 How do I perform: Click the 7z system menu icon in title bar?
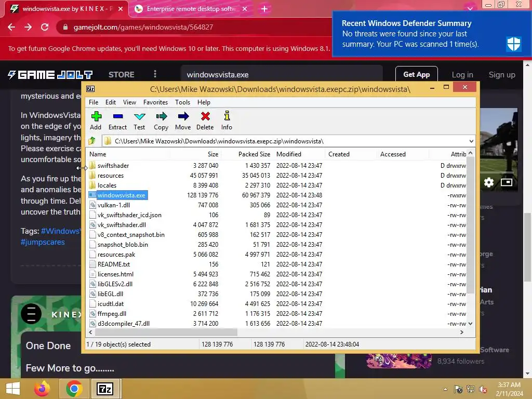click(90, 89)
